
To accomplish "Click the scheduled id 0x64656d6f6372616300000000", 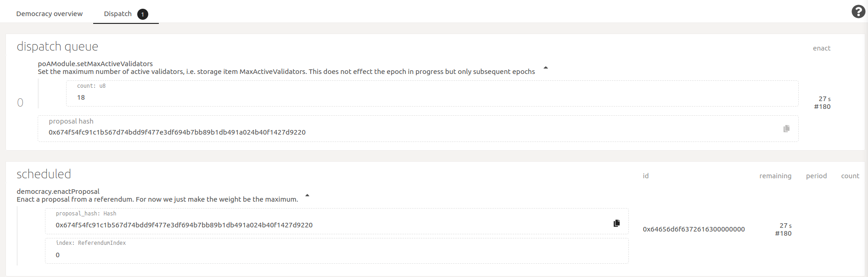I will tap(694, 229).
